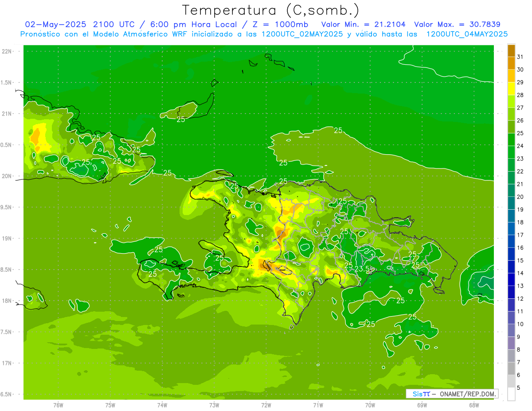Click the 70W longitude axis label
Image resolution: width=532 pixels, height=411 pixels.
(x=370, y=405)
